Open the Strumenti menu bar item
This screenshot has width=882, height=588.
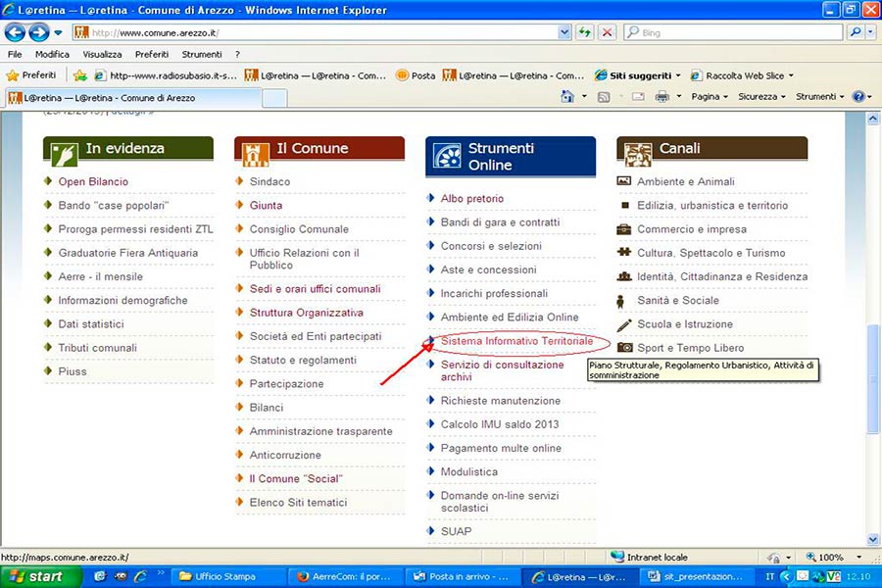coord(202,54)
